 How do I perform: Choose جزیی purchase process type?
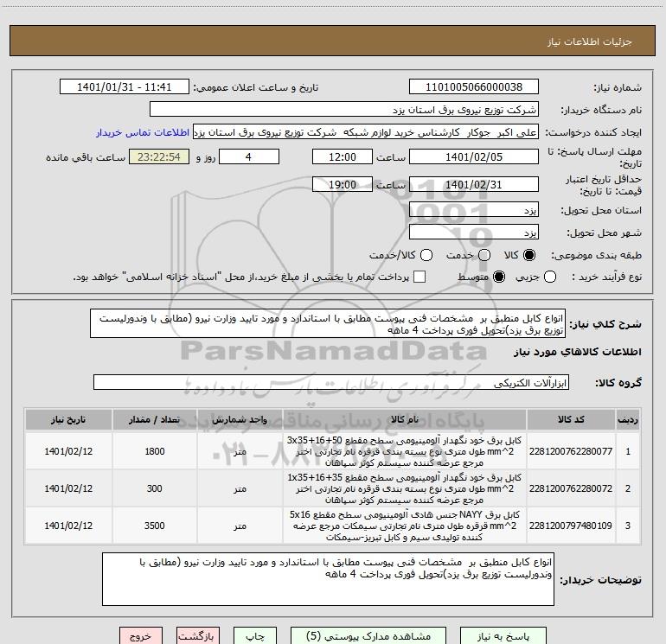pyautogui.click(x=549, y=277)
